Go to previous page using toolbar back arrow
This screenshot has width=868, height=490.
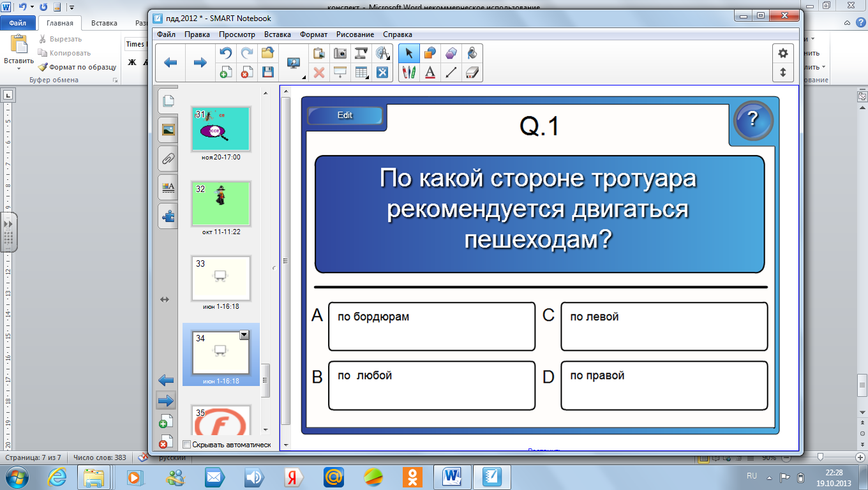click(170, 63)
